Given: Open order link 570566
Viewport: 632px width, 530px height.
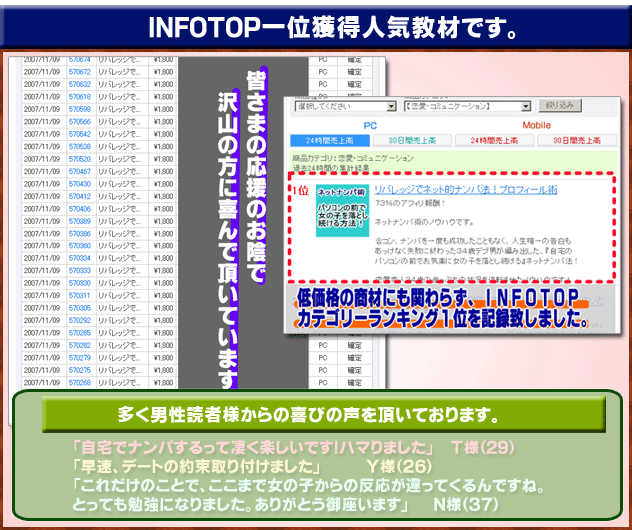Looking at the screenshot, I should (79, 122).
